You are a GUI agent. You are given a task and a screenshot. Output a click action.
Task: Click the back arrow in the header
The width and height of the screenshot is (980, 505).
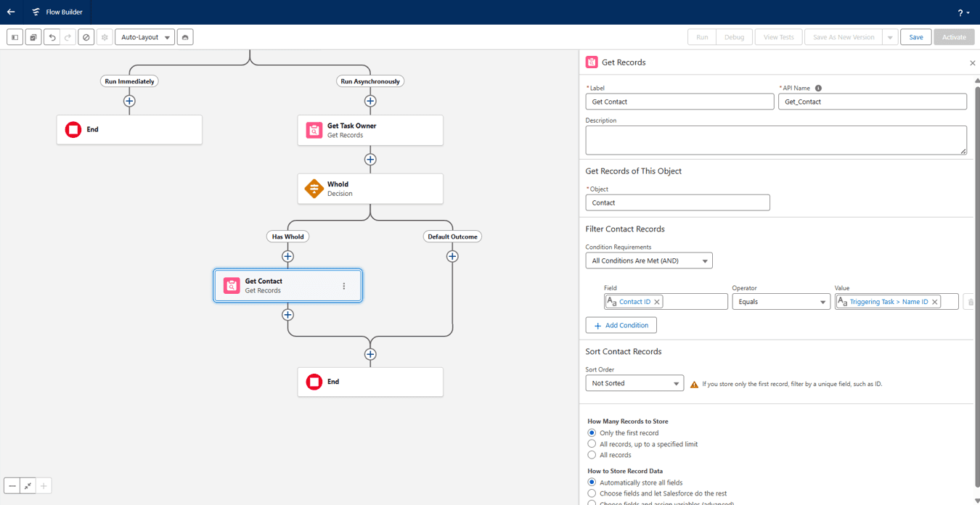pos(11,12)
